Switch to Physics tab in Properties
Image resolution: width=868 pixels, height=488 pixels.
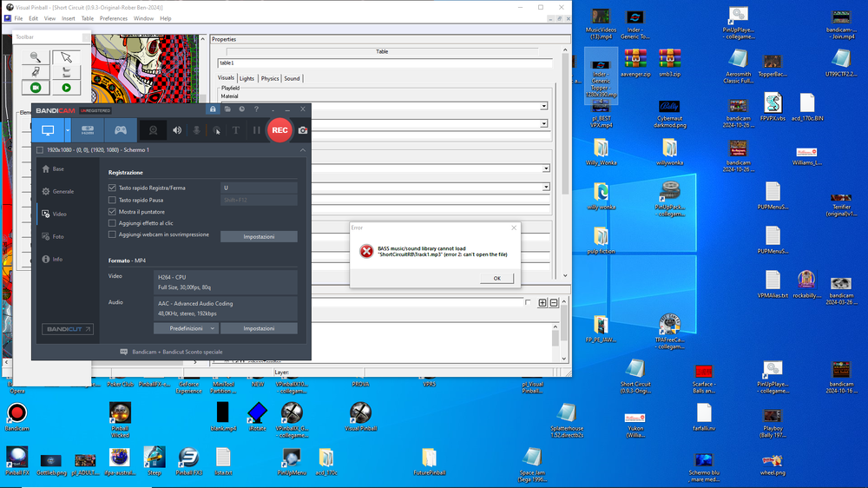click(x=270, y=79)
